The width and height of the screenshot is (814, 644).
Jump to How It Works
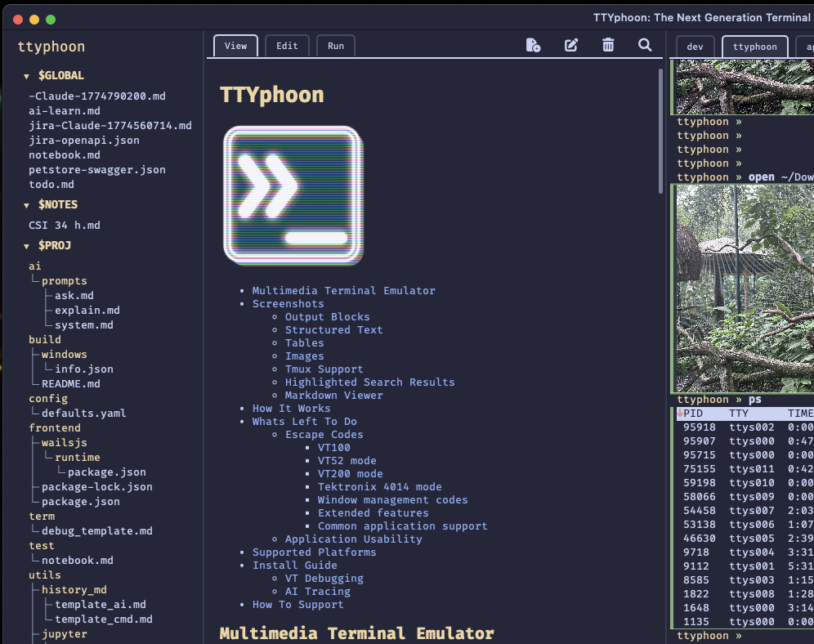click(x=291, y=409)
